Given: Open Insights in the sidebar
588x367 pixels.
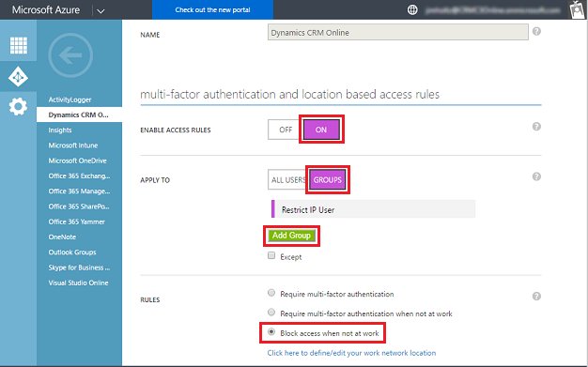Looking at the screenshot, I should click(x=60, y=130).
